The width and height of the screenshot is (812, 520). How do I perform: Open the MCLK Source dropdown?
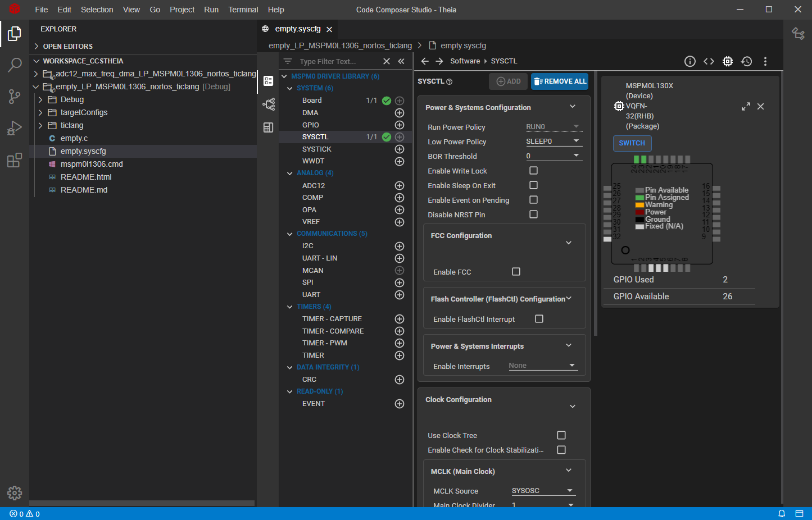[543, 491]
